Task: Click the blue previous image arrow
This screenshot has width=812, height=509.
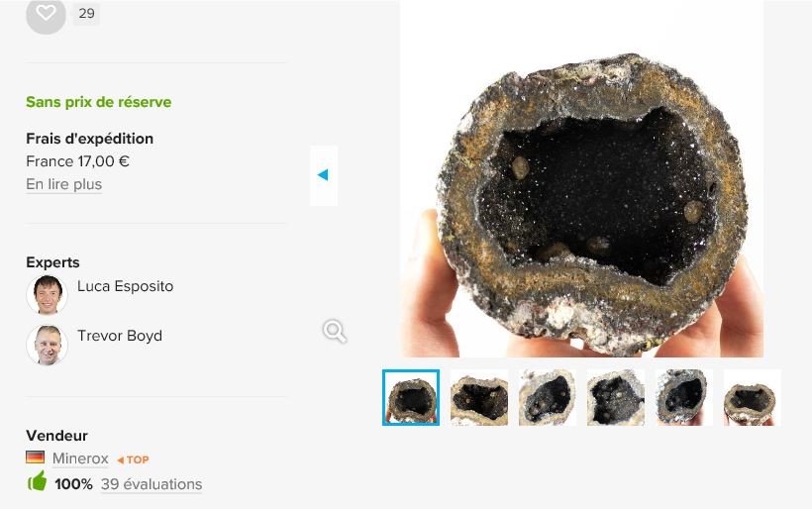Action: 323,175
